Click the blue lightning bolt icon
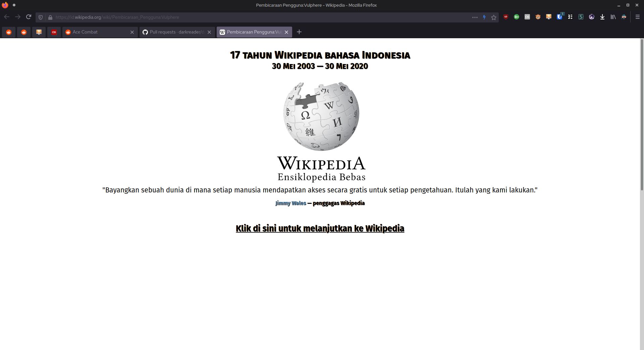The image size is (644, 350). 484,17
